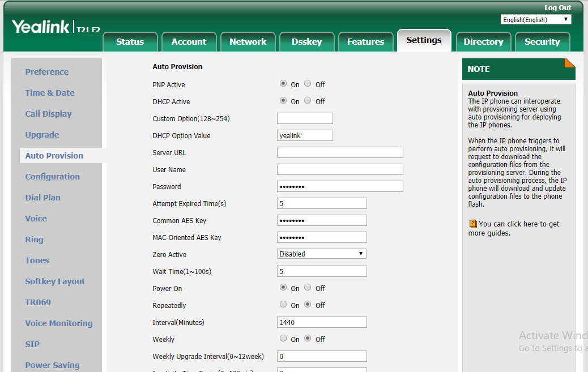Open Configuration in the sidebar
The width and height of the screenshot is (588, 372).
[53, 177]
